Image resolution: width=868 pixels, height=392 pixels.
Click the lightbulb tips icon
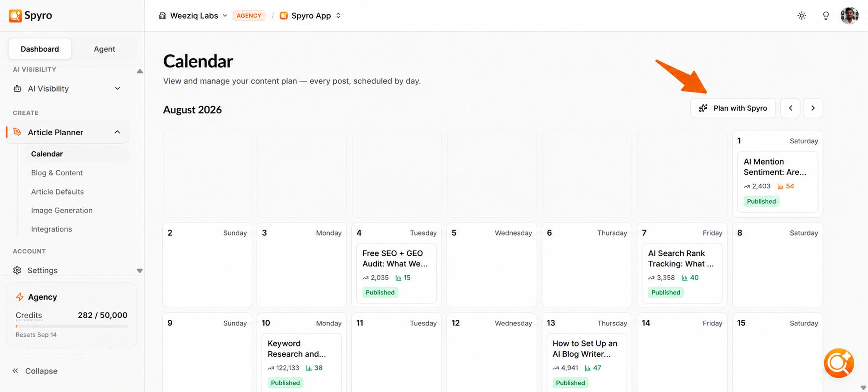click(x=826, y=16)
